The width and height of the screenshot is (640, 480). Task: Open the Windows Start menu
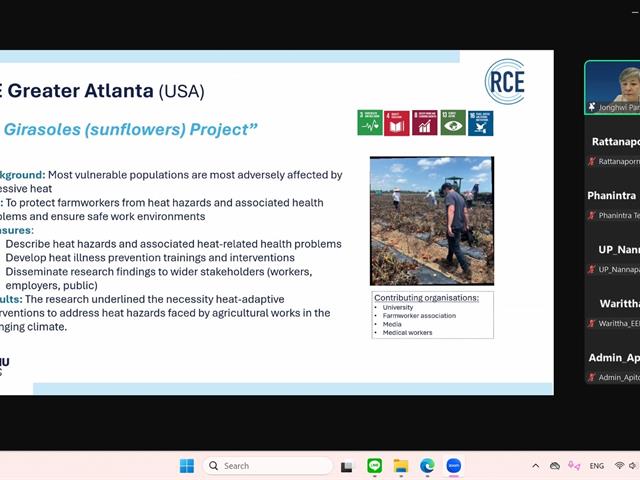click(187, 466)
